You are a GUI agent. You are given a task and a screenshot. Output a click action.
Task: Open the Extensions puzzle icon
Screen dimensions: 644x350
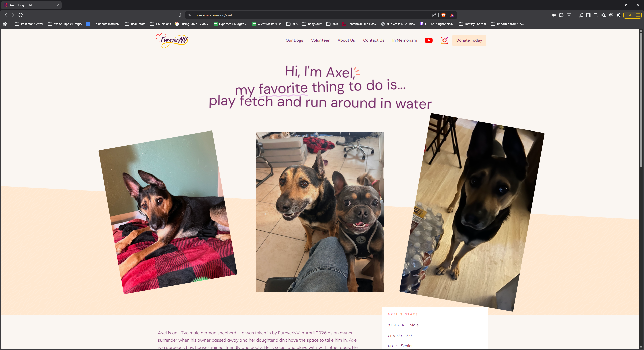pos(561,15)
